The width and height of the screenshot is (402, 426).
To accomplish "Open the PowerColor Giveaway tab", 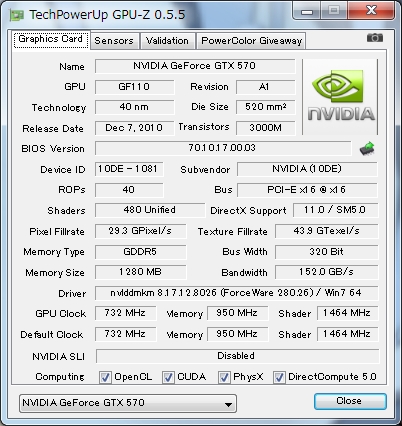I will pyautogui.click(x=251, y=41).
